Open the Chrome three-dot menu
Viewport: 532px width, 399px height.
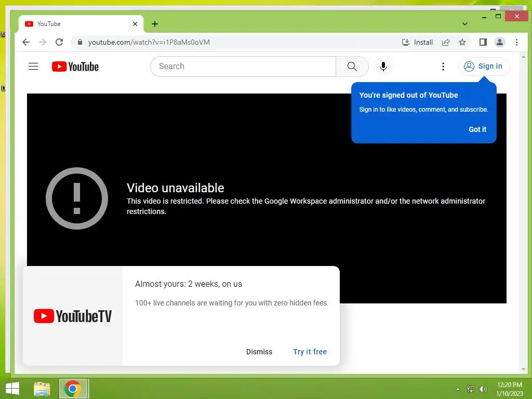(516, 42)
